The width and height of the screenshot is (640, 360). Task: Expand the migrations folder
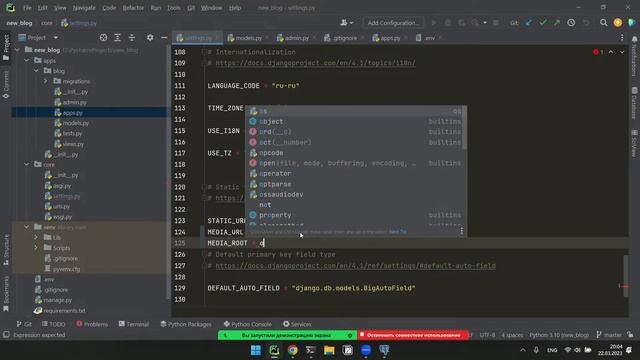46,81
